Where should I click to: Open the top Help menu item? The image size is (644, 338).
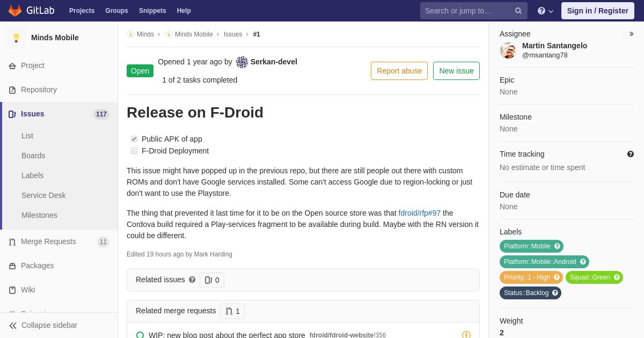pyautogui.click(x=184, y=11)
